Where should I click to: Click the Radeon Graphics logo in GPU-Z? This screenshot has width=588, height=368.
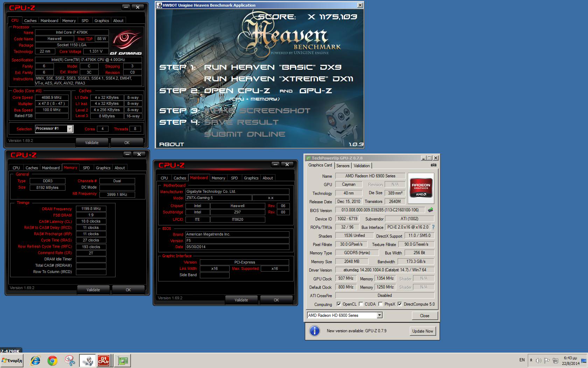tap(421, 188)
